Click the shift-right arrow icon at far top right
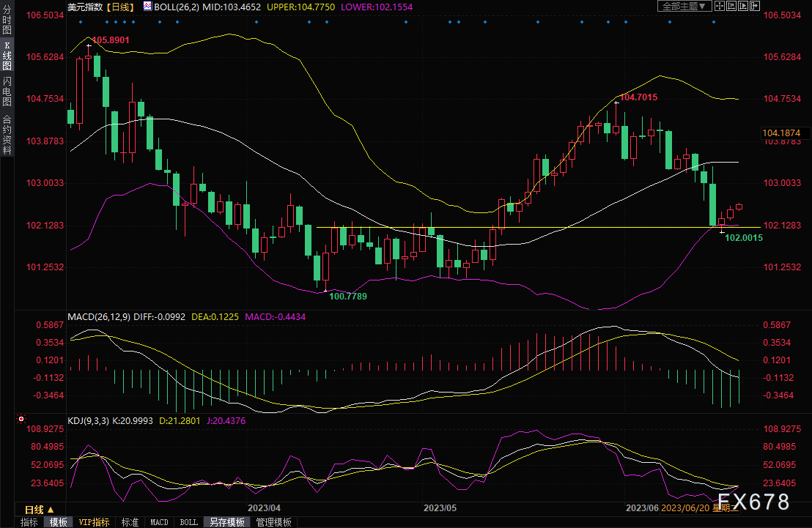The image size is (812, 528). [x=755, y=6]
